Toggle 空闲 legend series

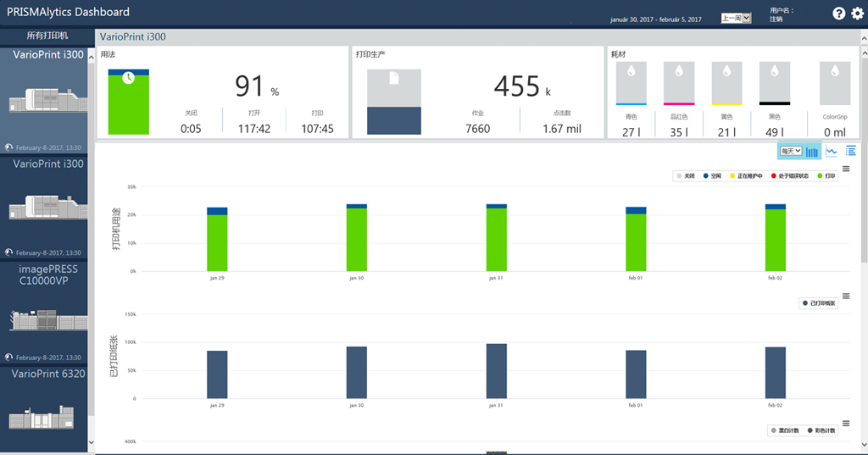pos(712,176)
